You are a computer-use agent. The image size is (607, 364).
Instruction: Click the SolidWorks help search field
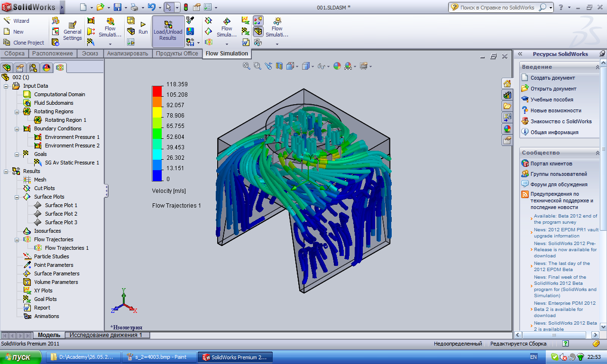pyautogui.click(x=497, y=7)
